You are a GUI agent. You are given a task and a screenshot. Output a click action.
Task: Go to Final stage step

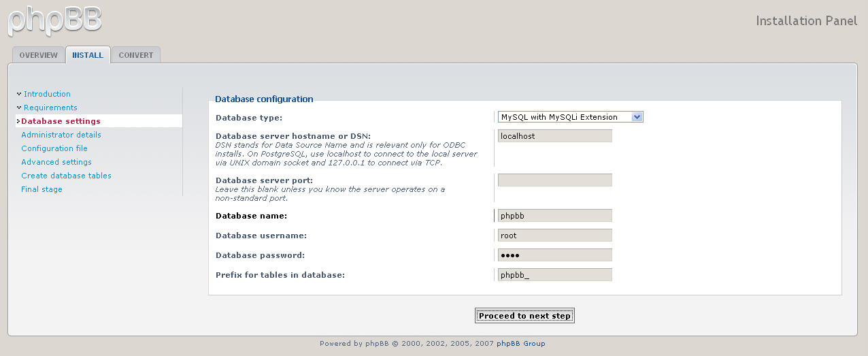(x=41, y=189)
